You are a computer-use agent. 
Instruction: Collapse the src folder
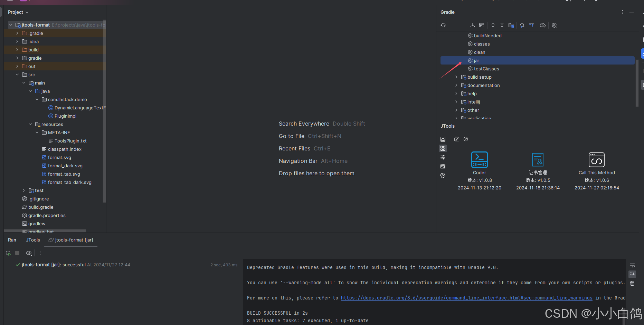(x=17, y=75)
